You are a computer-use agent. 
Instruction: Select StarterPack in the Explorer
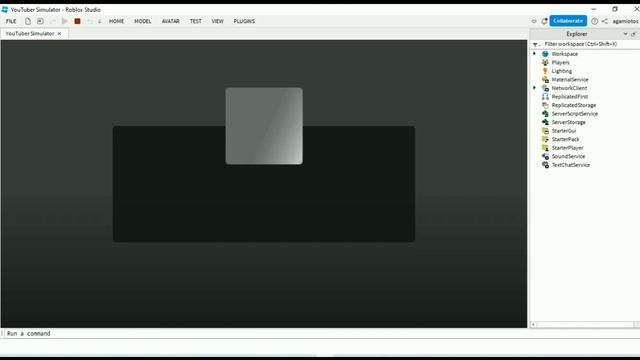pyautogui.click(x=565, y=140)
